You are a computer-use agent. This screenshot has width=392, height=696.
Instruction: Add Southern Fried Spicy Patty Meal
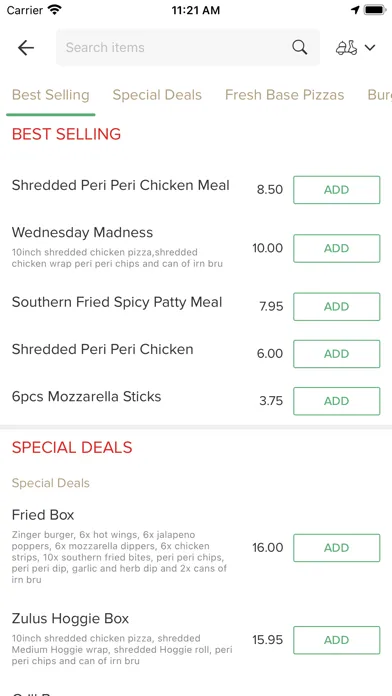point(337,307)
